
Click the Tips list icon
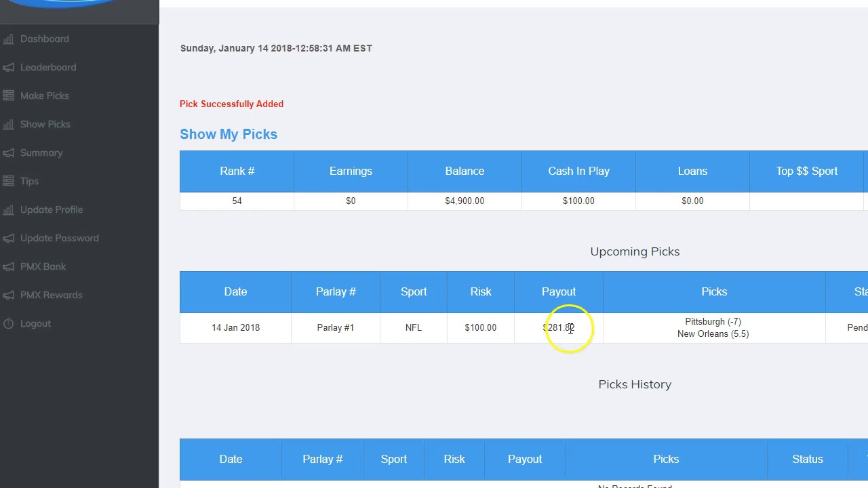click(x=8, y=182)
